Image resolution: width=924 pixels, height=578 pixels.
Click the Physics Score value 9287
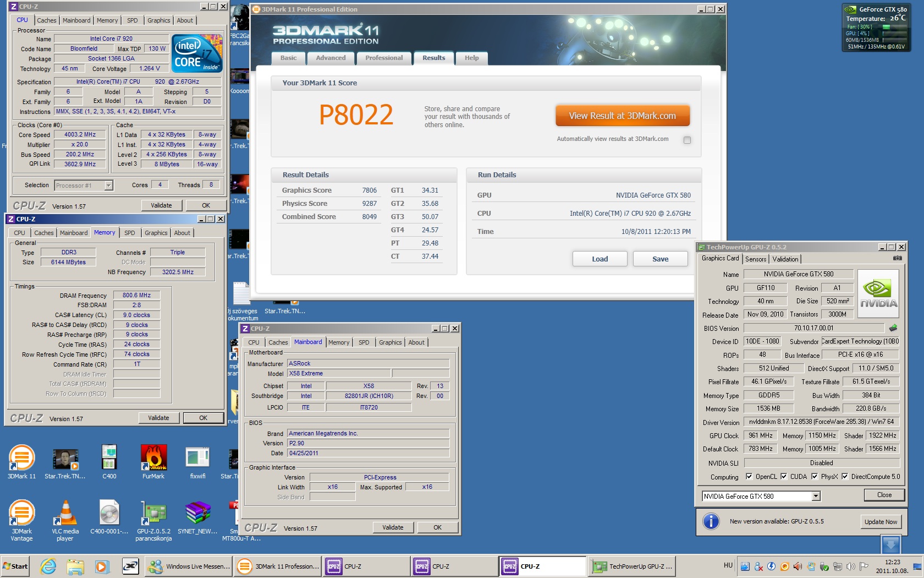370,204
